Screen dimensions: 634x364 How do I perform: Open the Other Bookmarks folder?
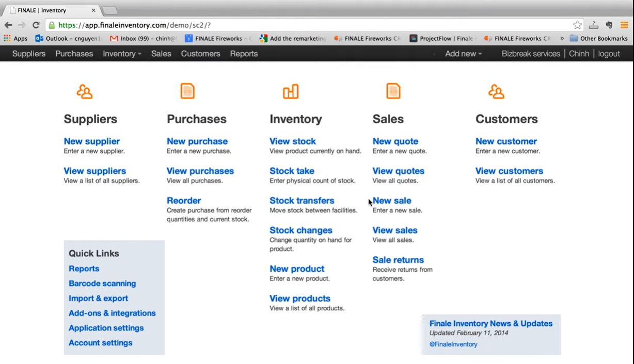pyautogui.click(x=598, y=38)
